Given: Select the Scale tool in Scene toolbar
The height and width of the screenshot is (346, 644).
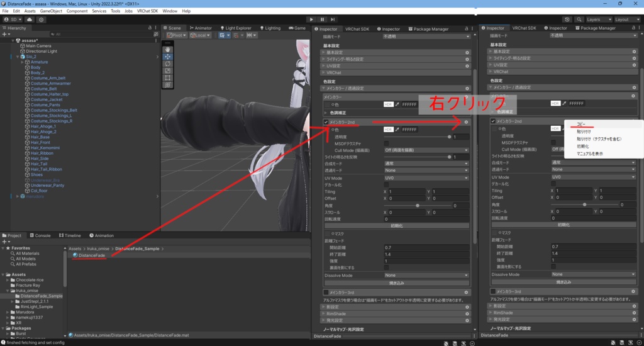Looking at the screenshot, I should click(x=167, y=70).
